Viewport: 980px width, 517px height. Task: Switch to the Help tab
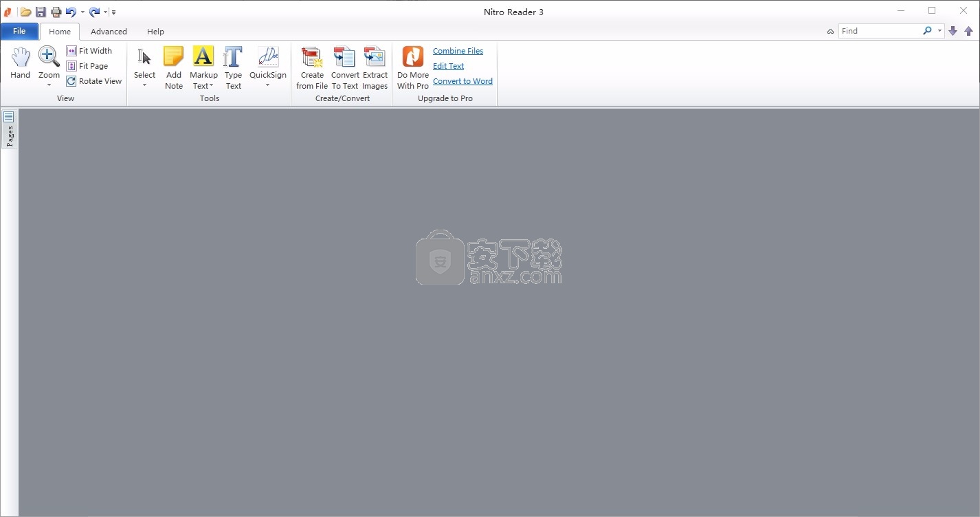coord(155,32)
